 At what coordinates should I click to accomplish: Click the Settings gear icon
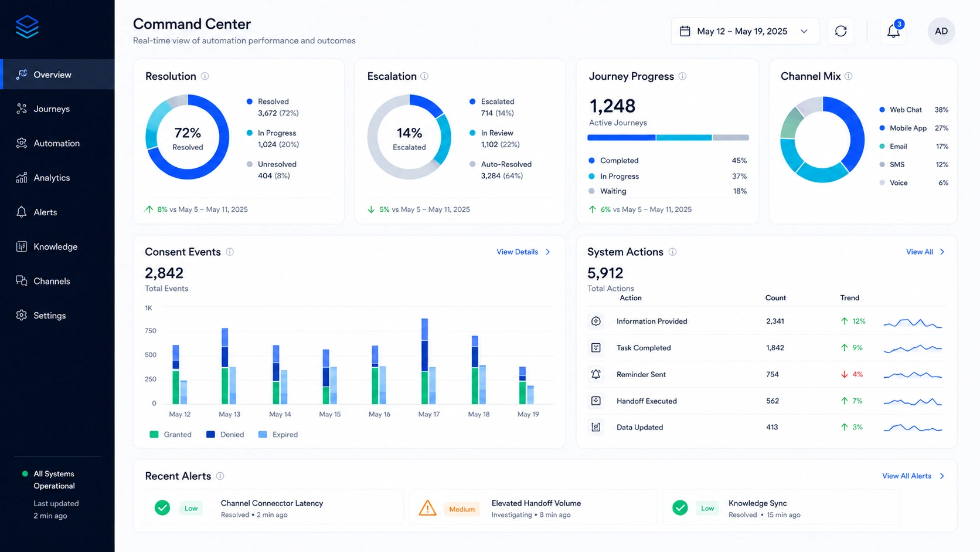(x=22, y=315)
